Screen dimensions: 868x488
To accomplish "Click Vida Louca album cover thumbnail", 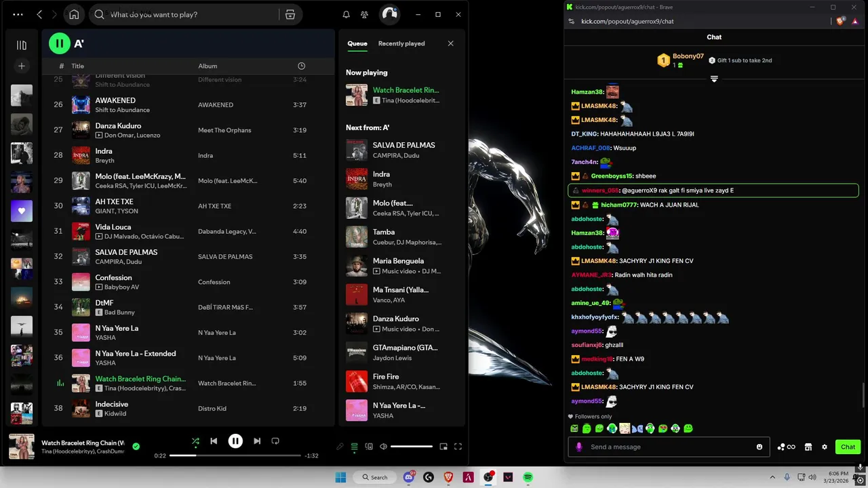I will click(81, 231).
